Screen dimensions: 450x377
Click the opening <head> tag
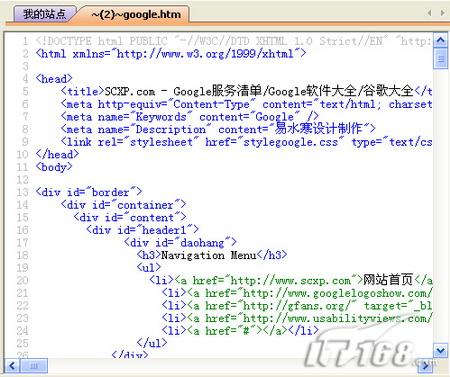tap(54, 79)
